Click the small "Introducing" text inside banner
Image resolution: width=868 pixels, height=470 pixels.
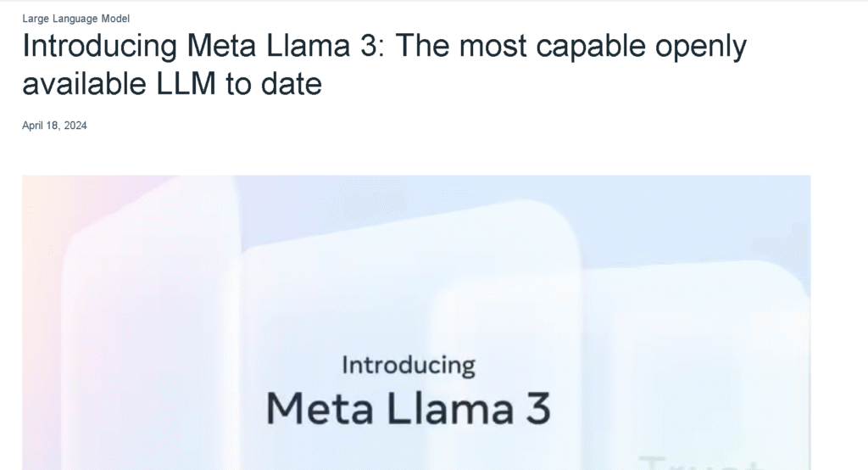coord(408,366)
